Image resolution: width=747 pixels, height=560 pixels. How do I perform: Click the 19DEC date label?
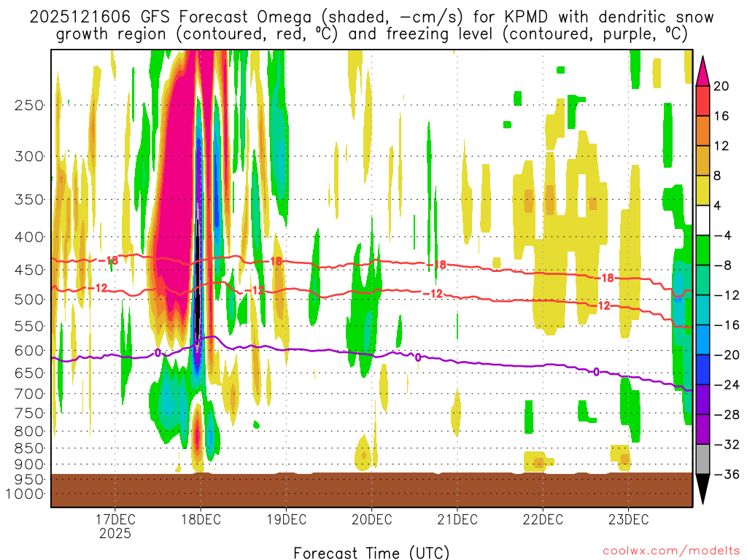286,519
